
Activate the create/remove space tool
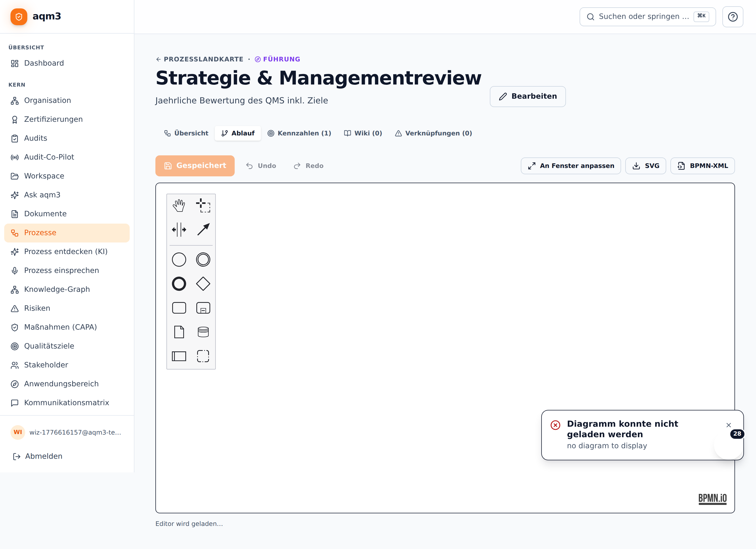click(179, 230)
